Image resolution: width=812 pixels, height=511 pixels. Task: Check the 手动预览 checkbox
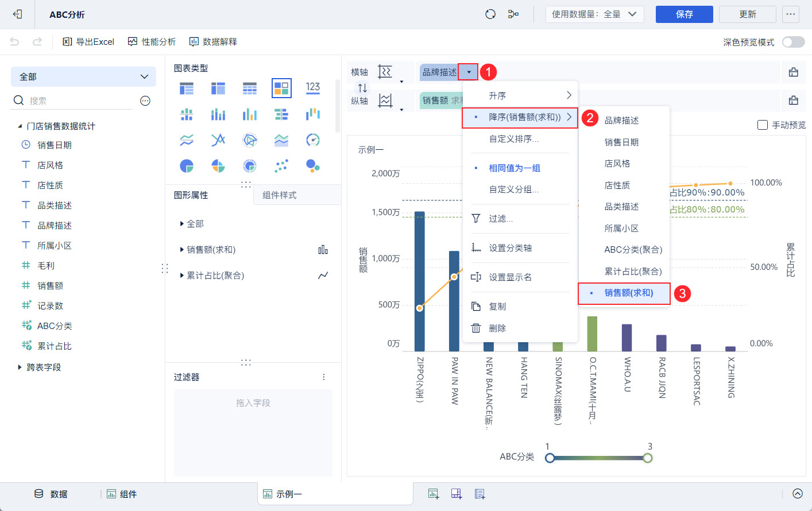763,125
